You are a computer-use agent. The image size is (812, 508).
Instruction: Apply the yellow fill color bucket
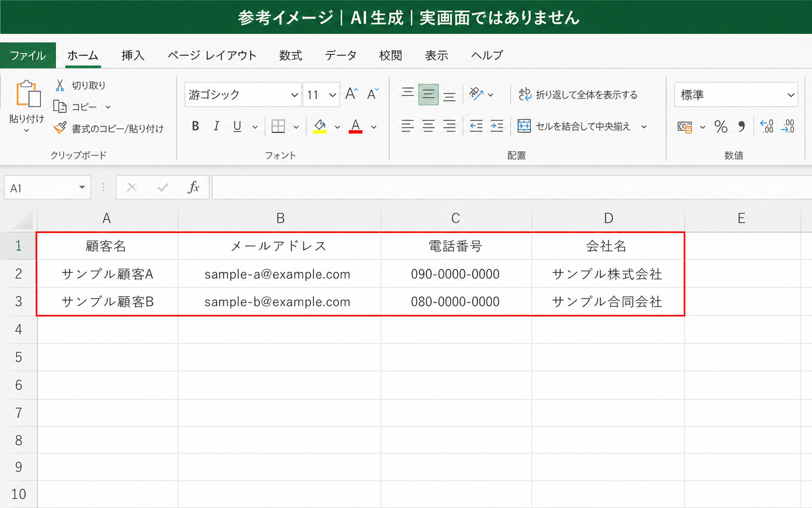pos(320,126)
